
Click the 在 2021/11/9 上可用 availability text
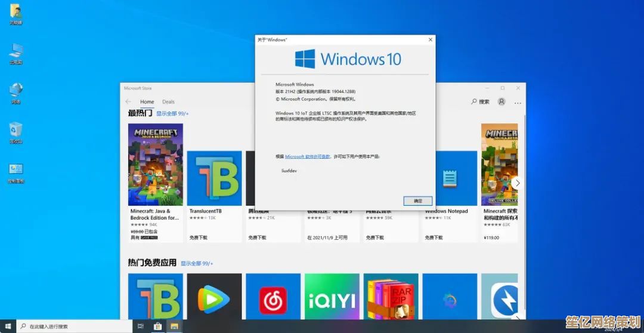coord(327,238)
